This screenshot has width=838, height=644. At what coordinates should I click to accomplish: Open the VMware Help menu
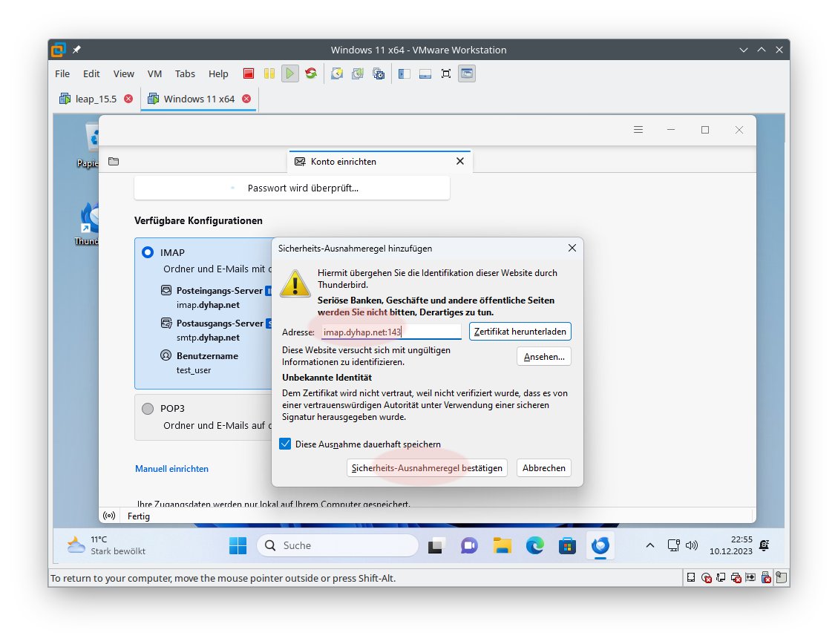click(x=218, y=73)
